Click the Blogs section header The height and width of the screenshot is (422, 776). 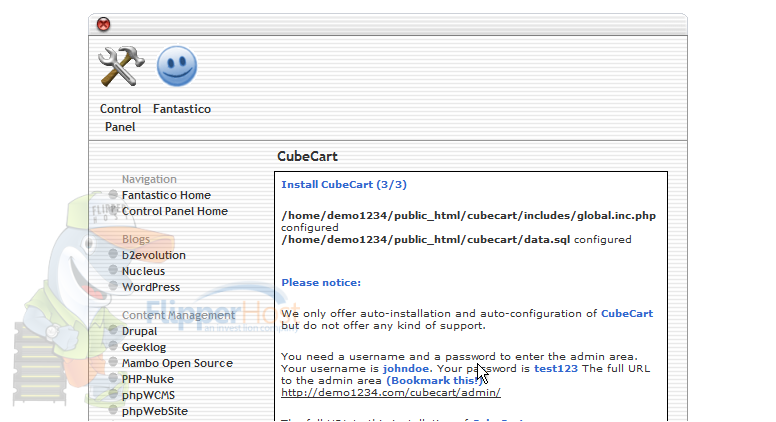point(136,239)
